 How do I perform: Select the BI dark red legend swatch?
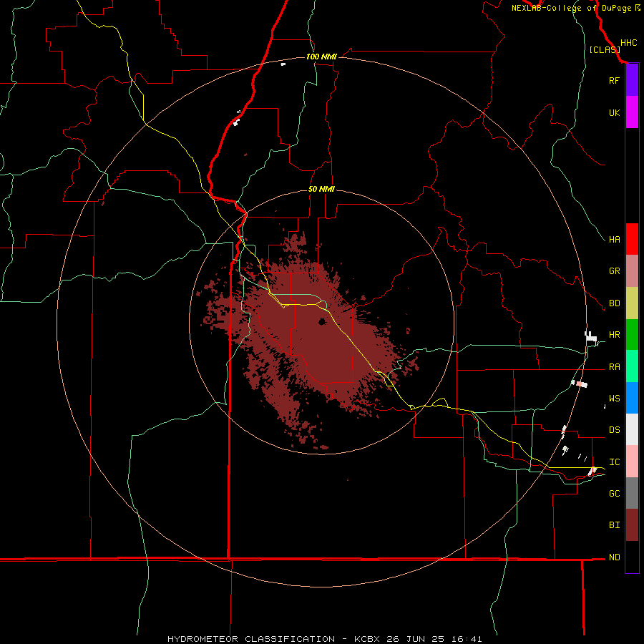(632, 525)
